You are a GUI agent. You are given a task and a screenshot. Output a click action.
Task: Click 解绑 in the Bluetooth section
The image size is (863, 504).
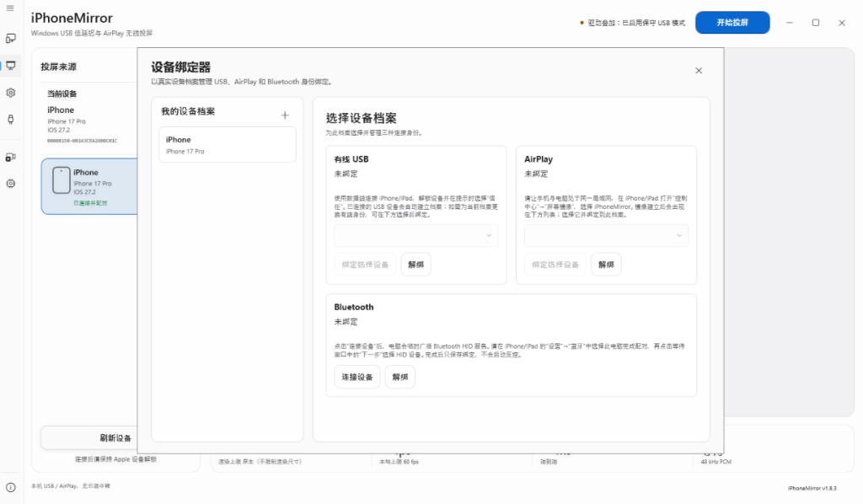point(400,377)
